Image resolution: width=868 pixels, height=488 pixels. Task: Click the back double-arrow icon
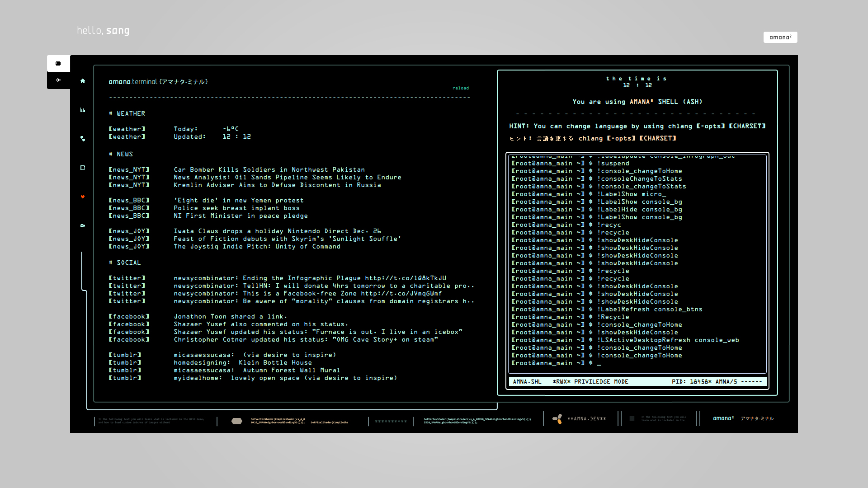(x=58, y=80)
